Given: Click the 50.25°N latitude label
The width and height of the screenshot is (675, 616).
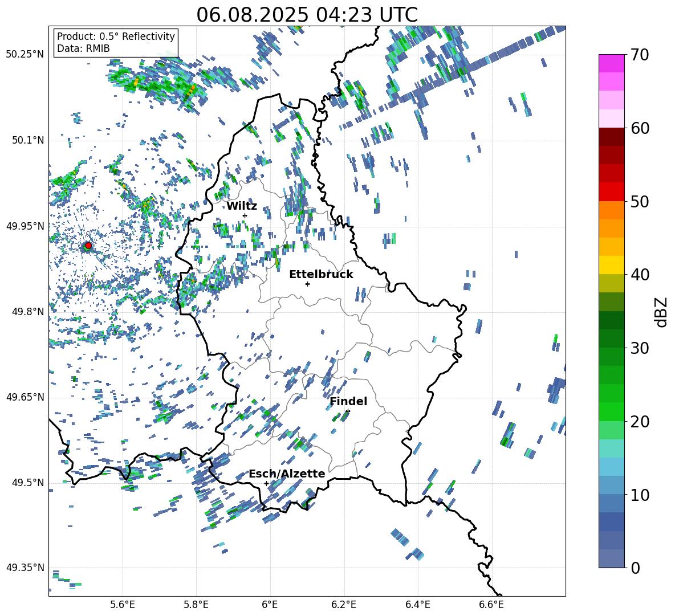Looking at the screenshot, I should coord(25,55).
